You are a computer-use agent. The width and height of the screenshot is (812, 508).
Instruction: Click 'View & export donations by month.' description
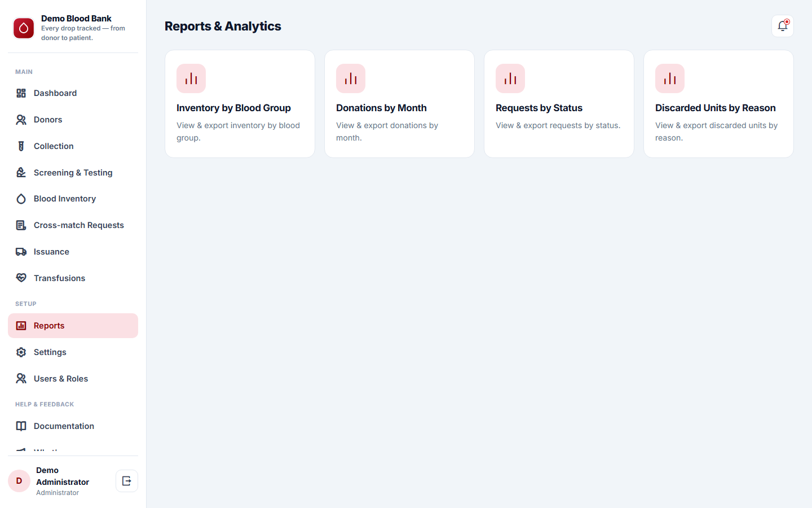(387, 132)
